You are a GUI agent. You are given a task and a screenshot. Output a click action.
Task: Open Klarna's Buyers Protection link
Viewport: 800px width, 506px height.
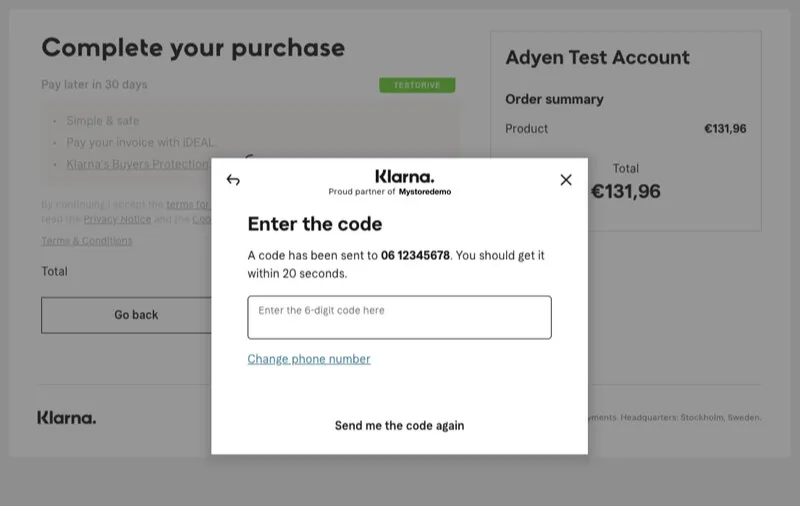pyautogui.click(x=138, y=164)
